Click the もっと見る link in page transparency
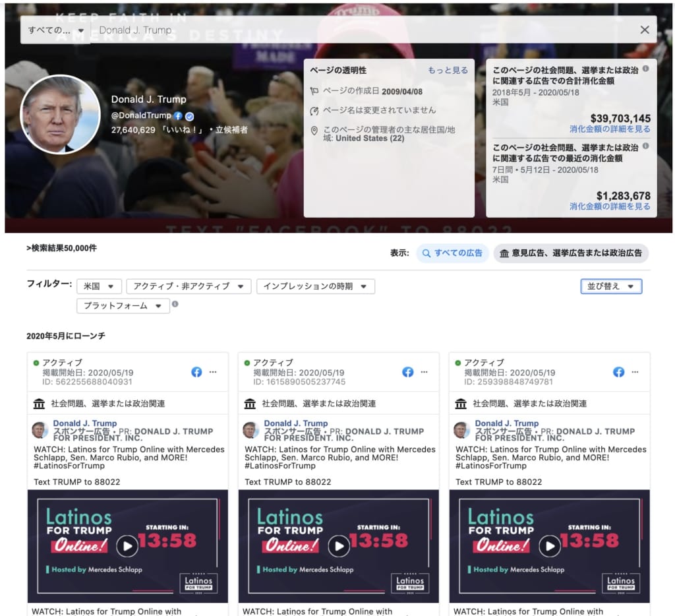 [x=448, y=70]
